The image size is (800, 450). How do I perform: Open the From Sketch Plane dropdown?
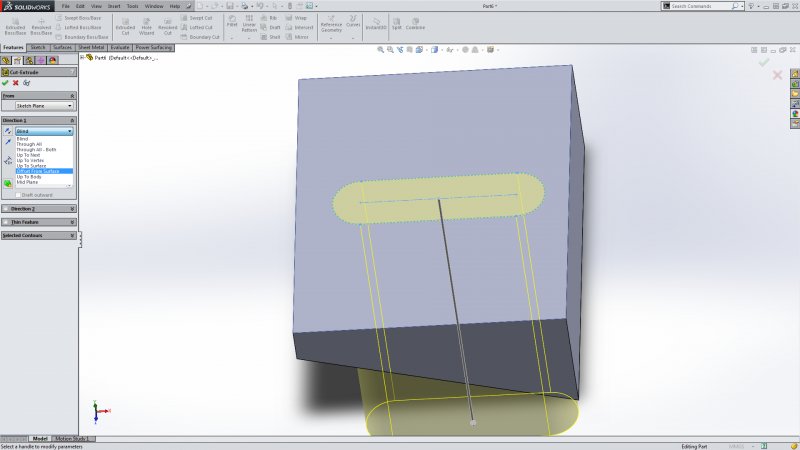click(x=44, y=106)
